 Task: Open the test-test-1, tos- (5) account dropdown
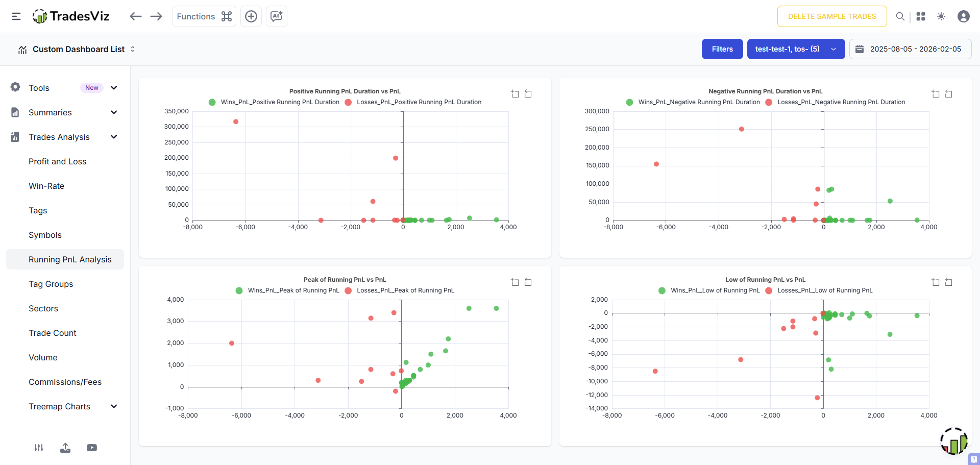[x=796, y=49]
